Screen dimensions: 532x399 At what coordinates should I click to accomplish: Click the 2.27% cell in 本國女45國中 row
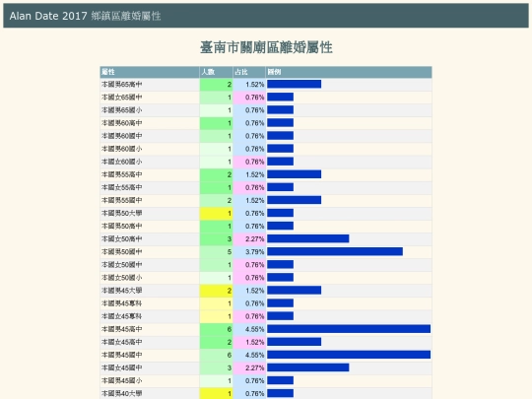coord(249,367)
